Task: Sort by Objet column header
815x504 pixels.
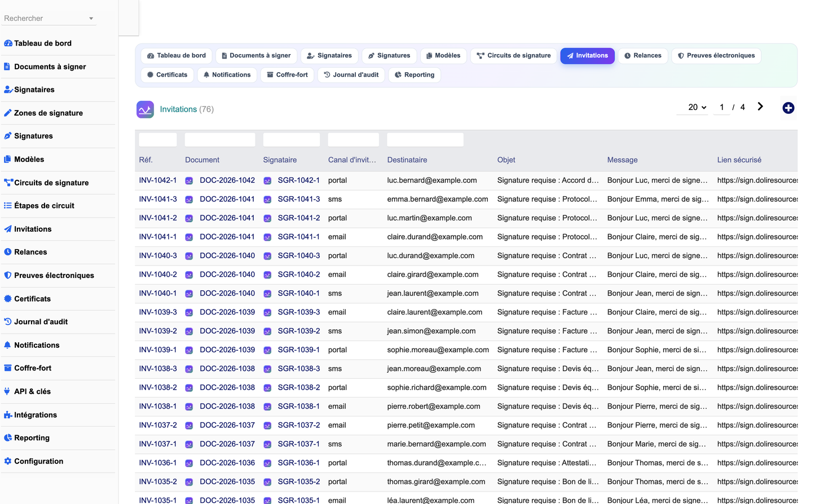Action: click(x=506, y=160)
